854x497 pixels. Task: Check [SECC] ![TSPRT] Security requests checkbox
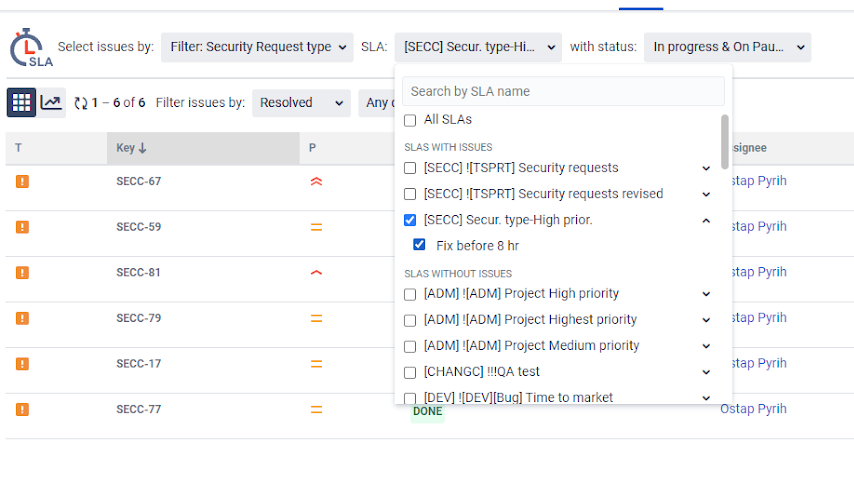click(x=410, y=168)
